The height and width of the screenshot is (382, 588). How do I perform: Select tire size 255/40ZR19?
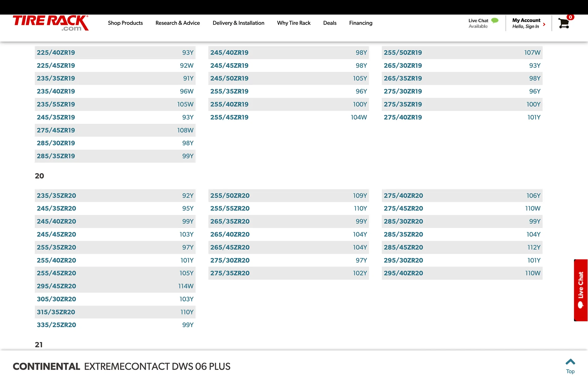288,105
